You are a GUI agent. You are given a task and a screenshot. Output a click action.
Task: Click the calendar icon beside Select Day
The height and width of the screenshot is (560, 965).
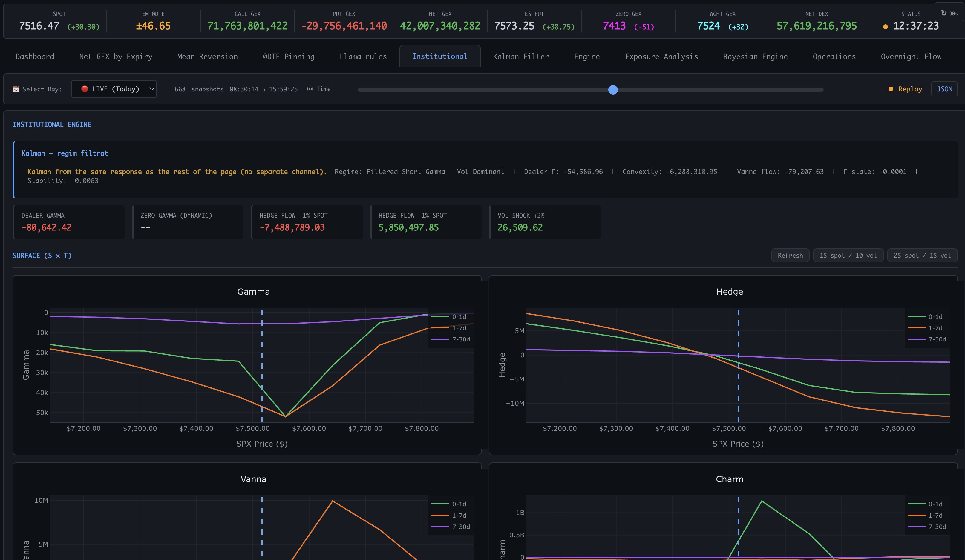(16, 89)
